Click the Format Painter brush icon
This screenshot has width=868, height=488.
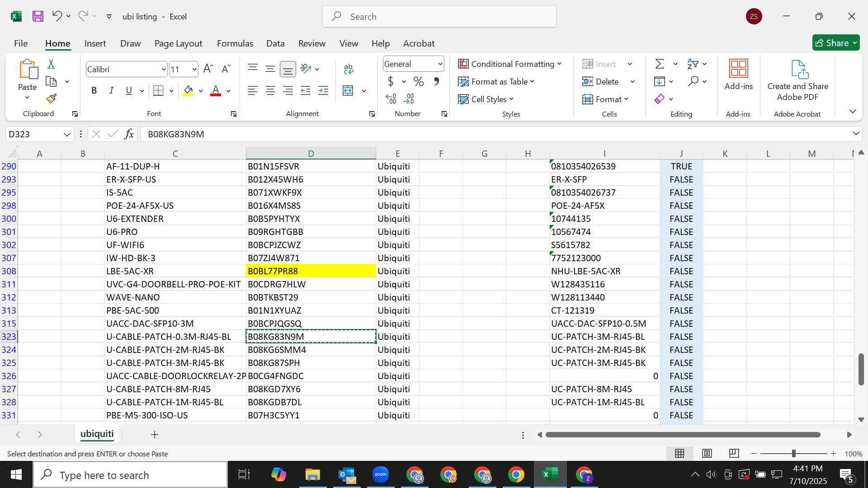(51, 99)
